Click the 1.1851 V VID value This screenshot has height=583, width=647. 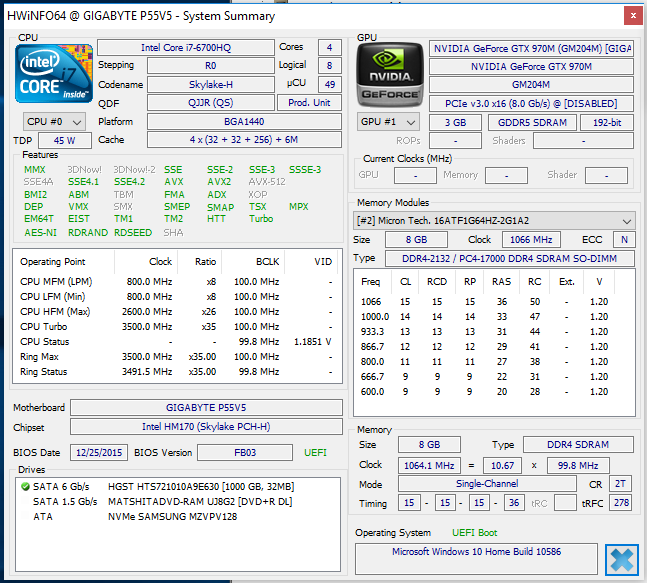coord(312,342)
